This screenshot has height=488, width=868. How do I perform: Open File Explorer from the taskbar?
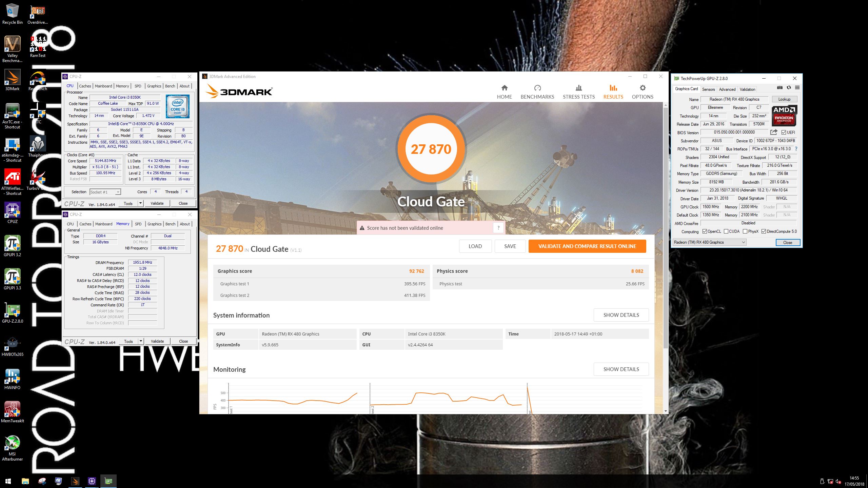[25, 481]
